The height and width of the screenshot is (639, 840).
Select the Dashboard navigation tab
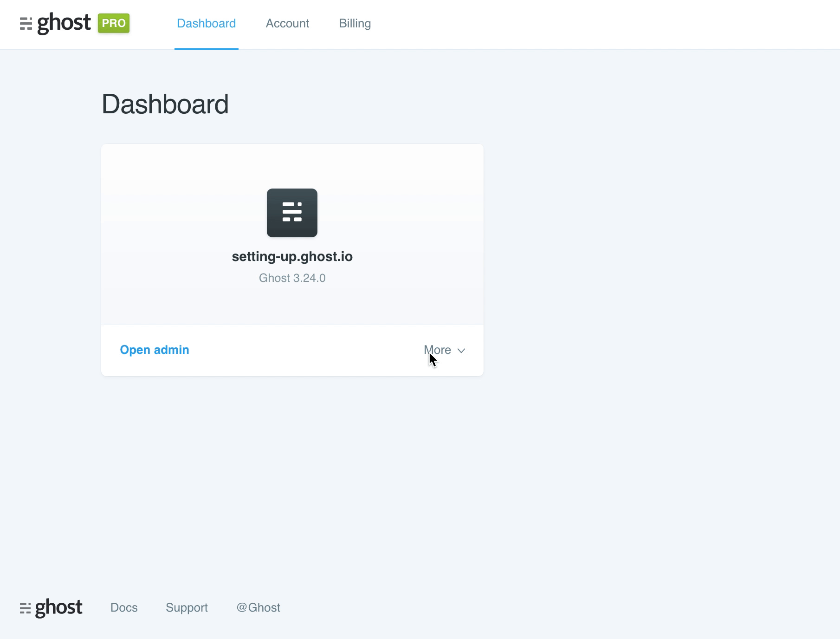pos(207,23)
